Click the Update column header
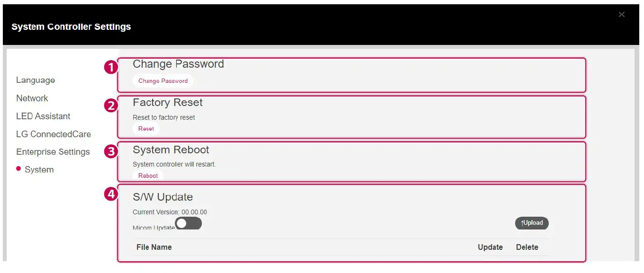 (490, 247)
